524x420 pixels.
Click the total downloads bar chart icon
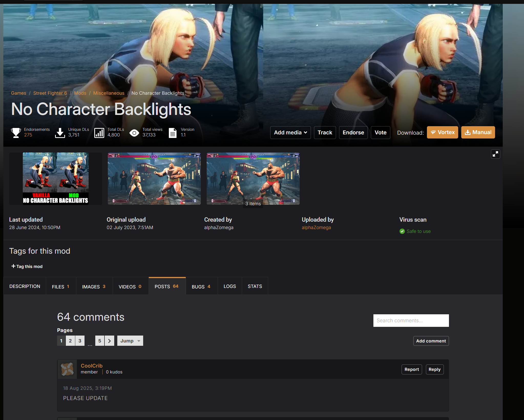point(99,133)
